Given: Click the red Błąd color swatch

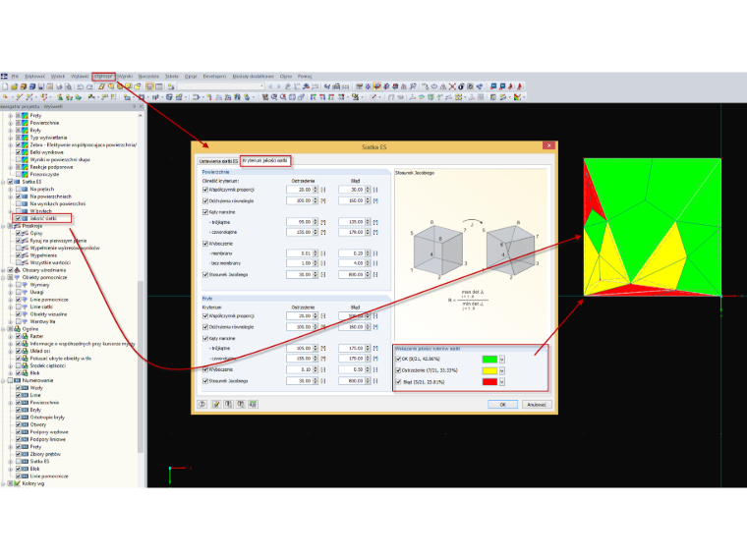Looking at the screenshot, I should pos(489,382).
